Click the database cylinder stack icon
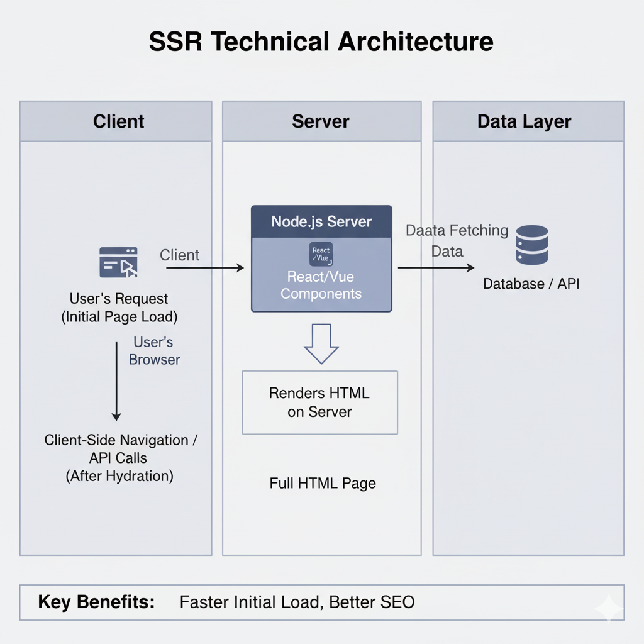The image size is (644, 644). (531, 245)
